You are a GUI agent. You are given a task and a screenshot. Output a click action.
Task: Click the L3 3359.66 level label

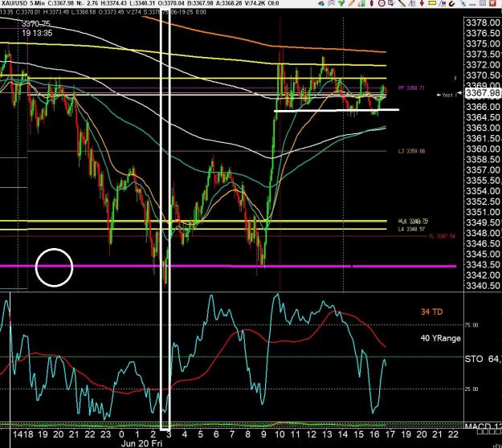[411, 151]
